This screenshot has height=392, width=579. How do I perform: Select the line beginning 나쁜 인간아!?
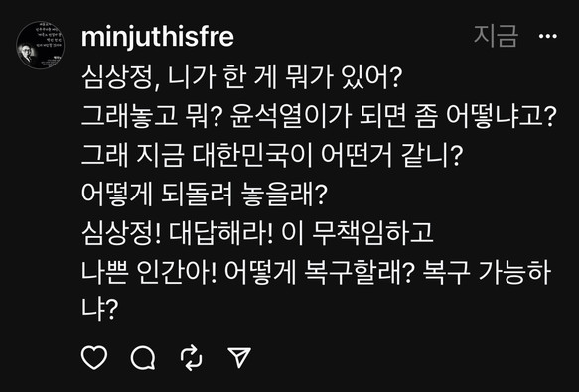click(x=317, y=273)
